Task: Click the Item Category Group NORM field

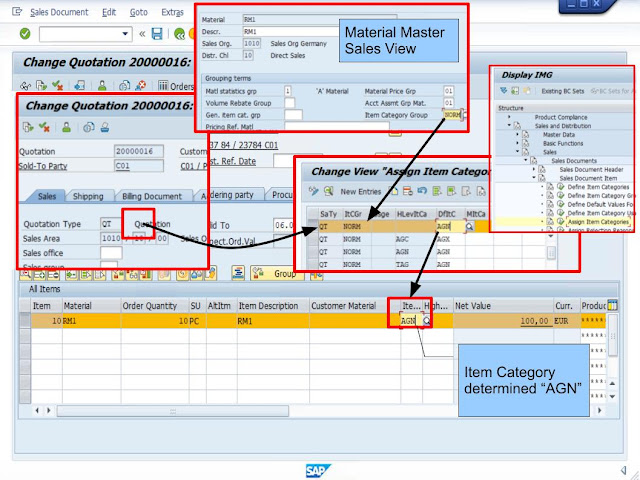Action: [x=452, y=115]
